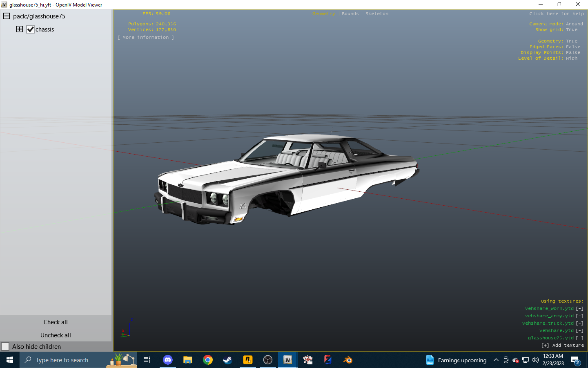Viewport: 588px width, 368px height.
Task: Switch to the Bounds view tab
Action: point(350,13)
